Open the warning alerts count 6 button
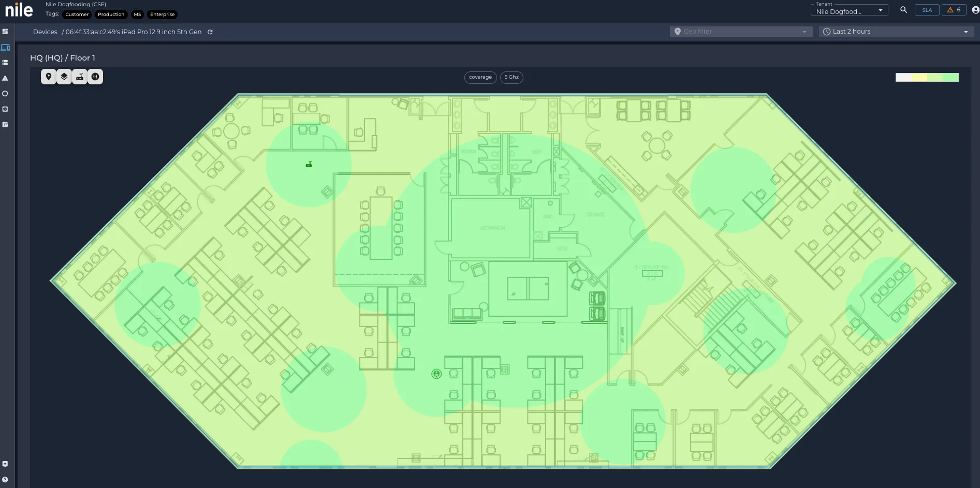Image resolution: width=980 pixels, height=488 pixels. (x=954, y=10)
